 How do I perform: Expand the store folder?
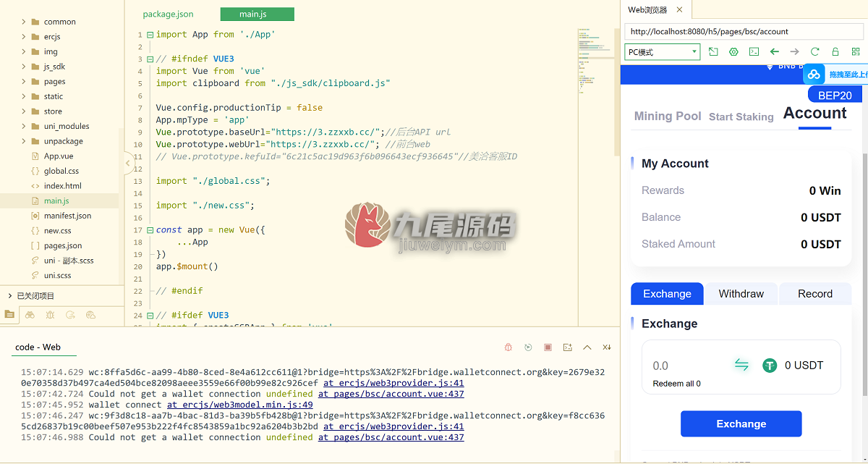(24, 111)
